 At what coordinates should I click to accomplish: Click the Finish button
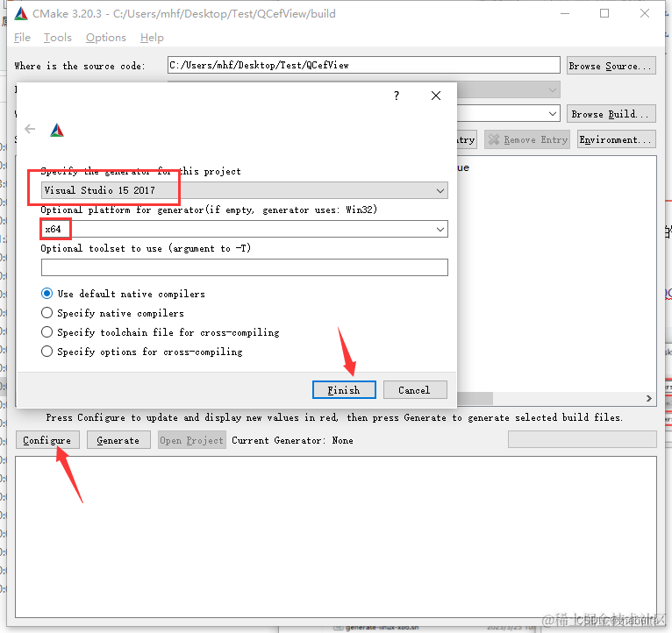click(344, 390)
